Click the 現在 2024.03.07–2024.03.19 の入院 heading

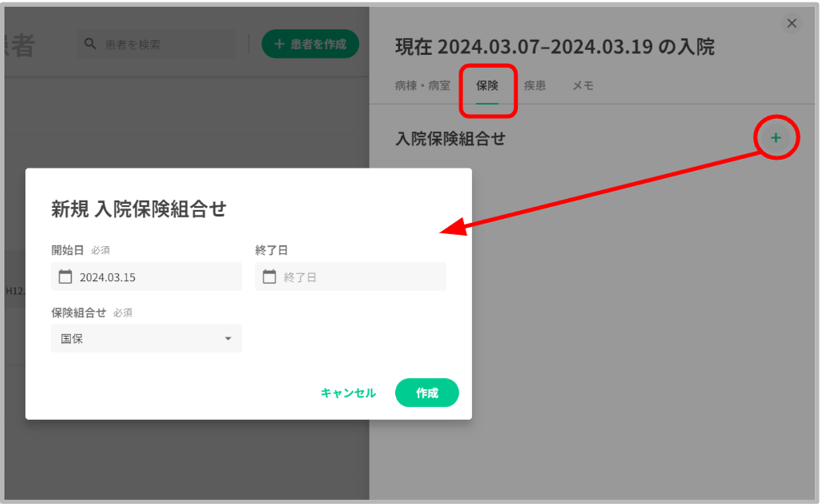(x=554, y=47)
